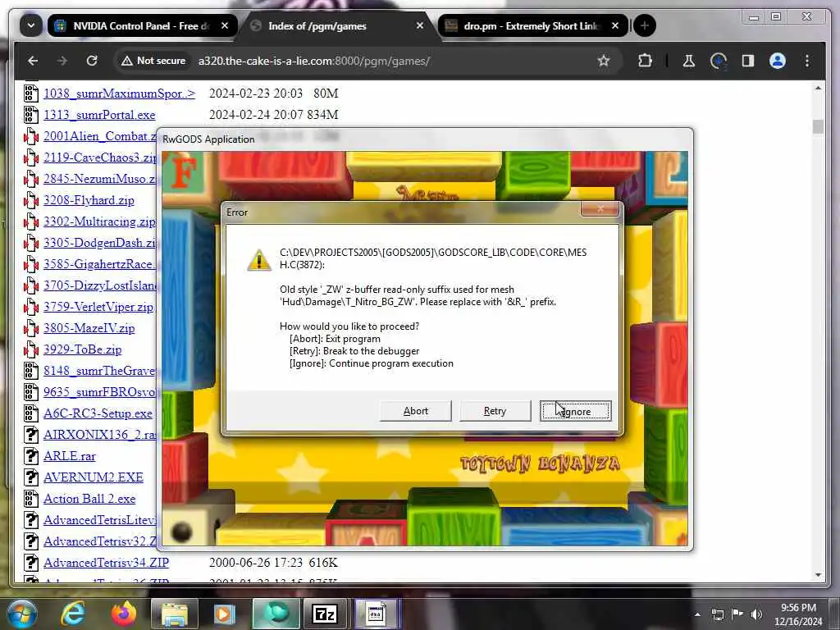The image size is (840, 630).
Task: Click the RwGODS application taskbar button
Action: click(376, 614)
